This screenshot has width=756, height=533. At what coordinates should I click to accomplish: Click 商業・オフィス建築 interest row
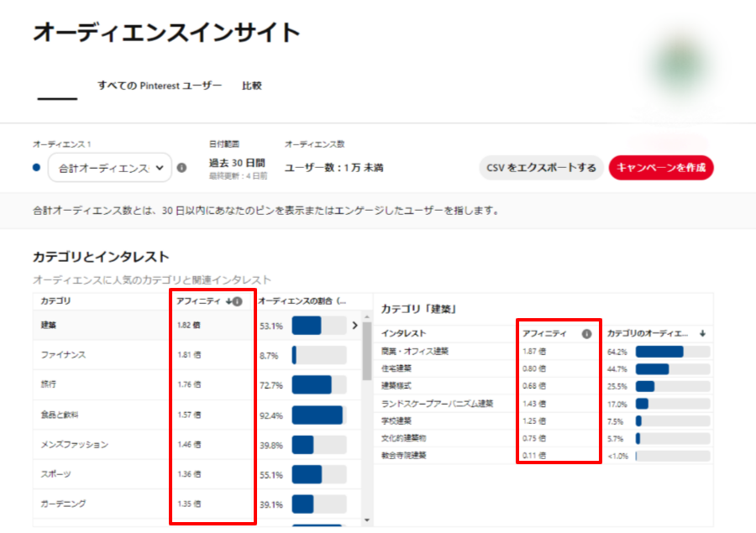pos(415,351)
